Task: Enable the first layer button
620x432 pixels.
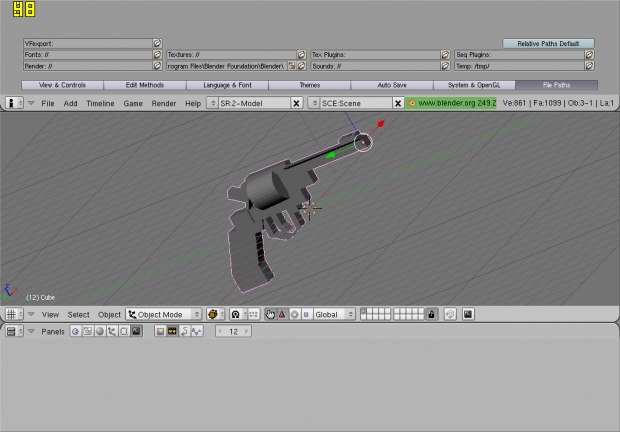Action: coord(364,311)
